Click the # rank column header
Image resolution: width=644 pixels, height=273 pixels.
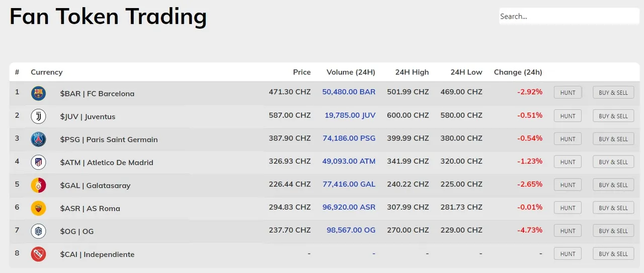[17, 72]
